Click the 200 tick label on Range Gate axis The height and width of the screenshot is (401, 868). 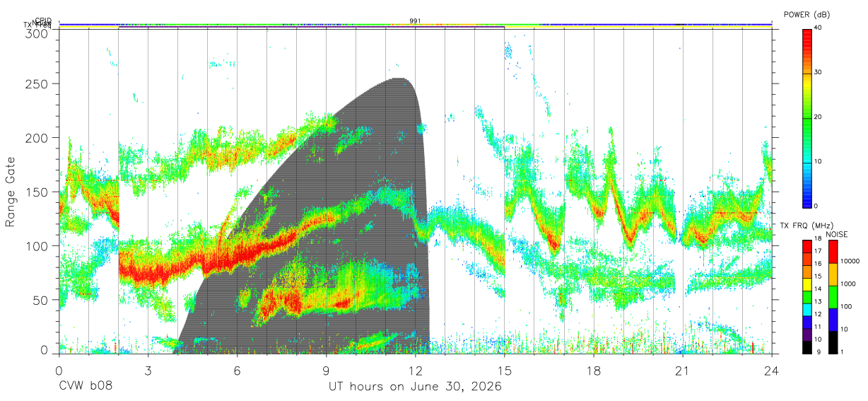click(38, 137)
